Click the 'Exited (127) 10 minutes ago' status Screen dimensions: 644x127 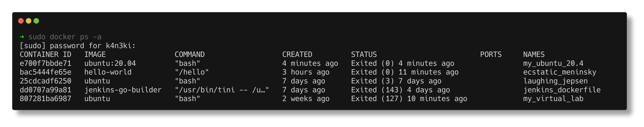[409, 99]
